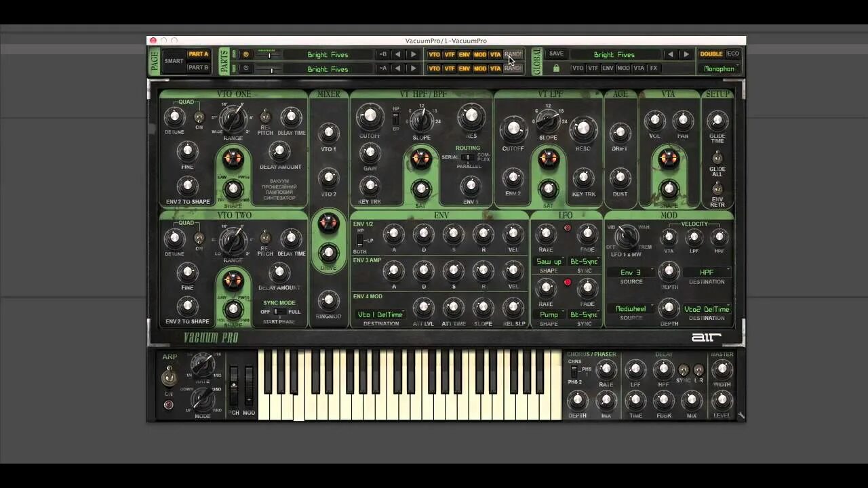Click the Setup Glide Time knob

[717, 121]
